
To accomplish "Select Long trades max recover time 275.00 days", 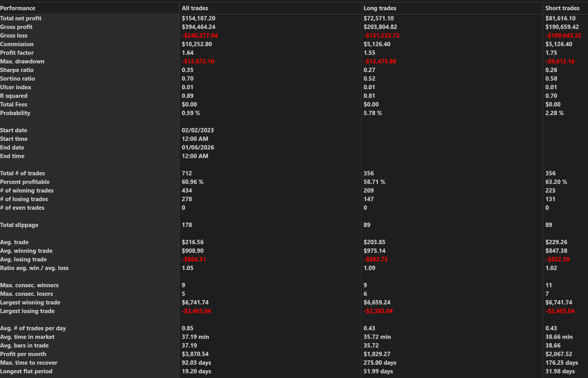I will 380,362.
